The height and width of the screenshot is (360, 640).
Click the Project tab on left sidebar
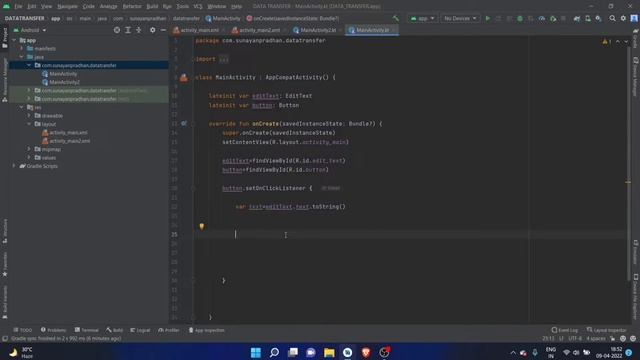[4, 39]
